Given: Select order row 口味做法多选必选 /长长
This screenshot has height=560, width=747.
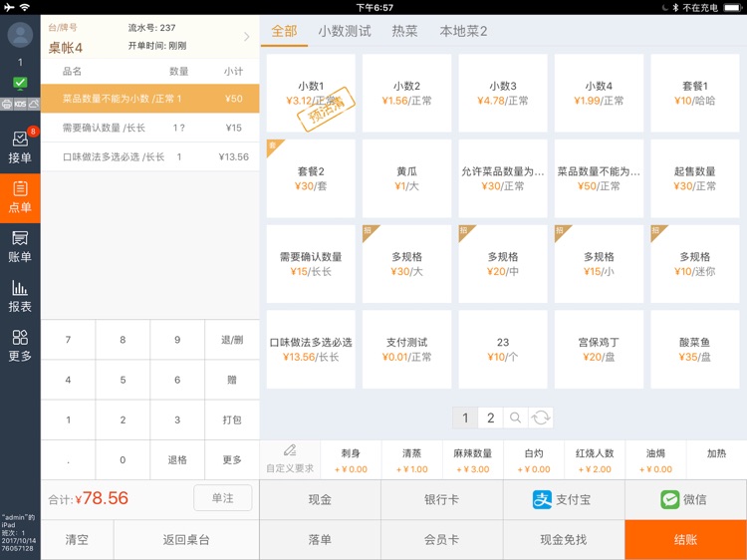Looking at the screenshot, I should pos(150,156).
